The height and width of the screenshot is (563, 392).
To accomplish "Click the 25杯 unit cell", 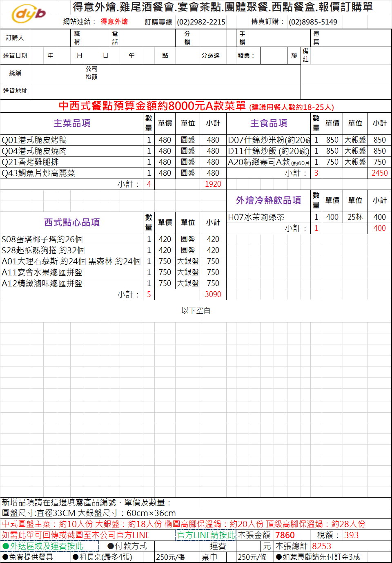I will [x=355, y=217].
